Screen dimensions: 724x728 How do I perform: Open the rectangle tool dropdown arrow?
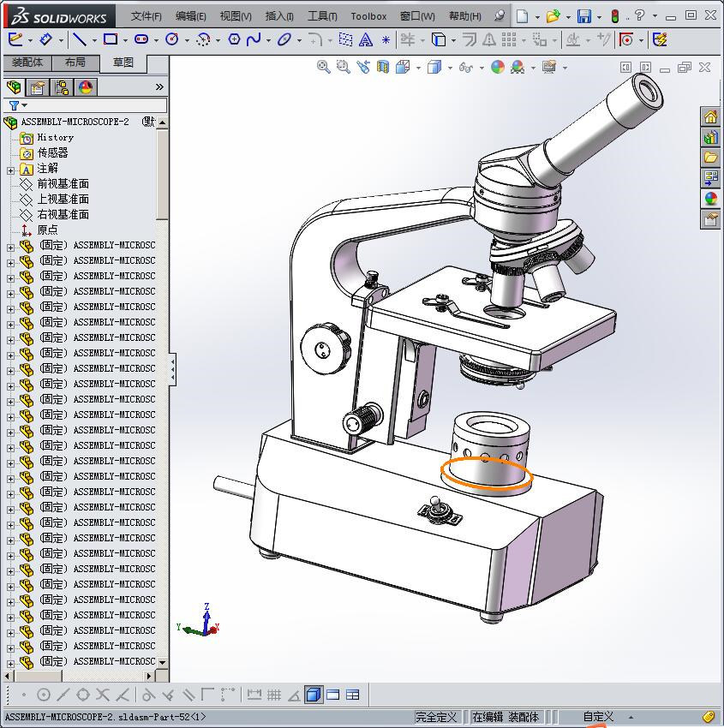pyautogui.click(x=125, y=40)
